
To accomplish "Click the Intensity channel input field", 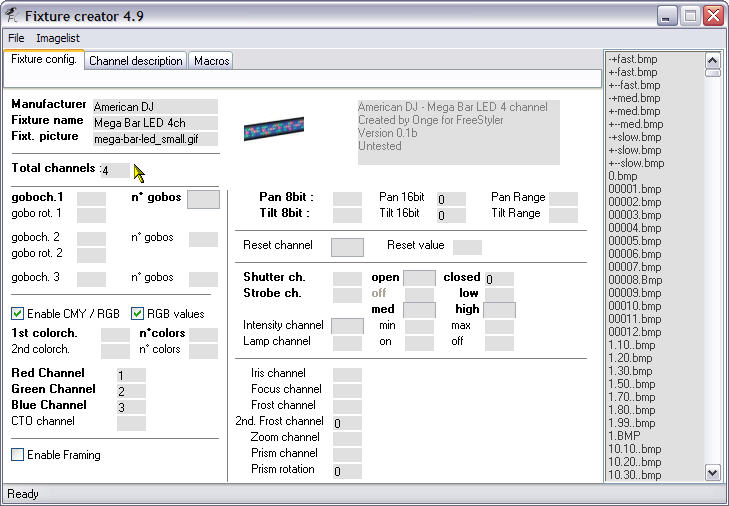I will 347,326.
